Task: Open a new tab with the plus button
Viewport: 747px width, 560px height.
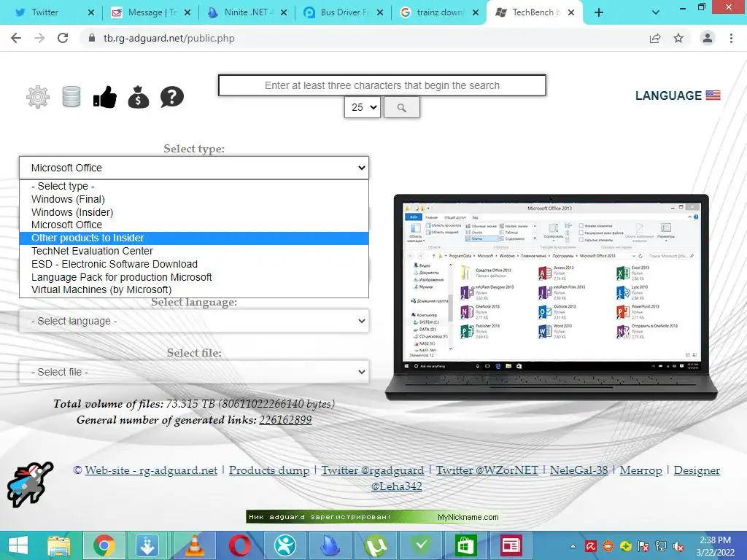Action: click(599, 13)
